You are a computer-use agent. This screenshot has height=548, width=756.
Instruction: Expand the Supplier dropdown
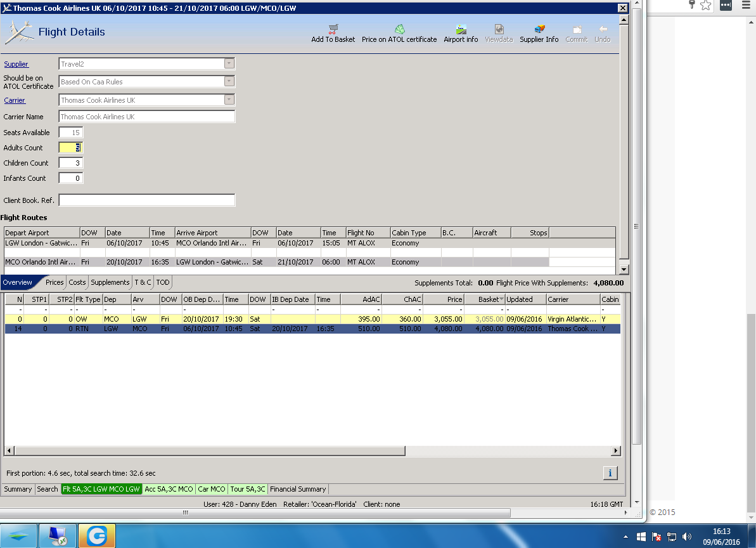click(x=229, y=63)
